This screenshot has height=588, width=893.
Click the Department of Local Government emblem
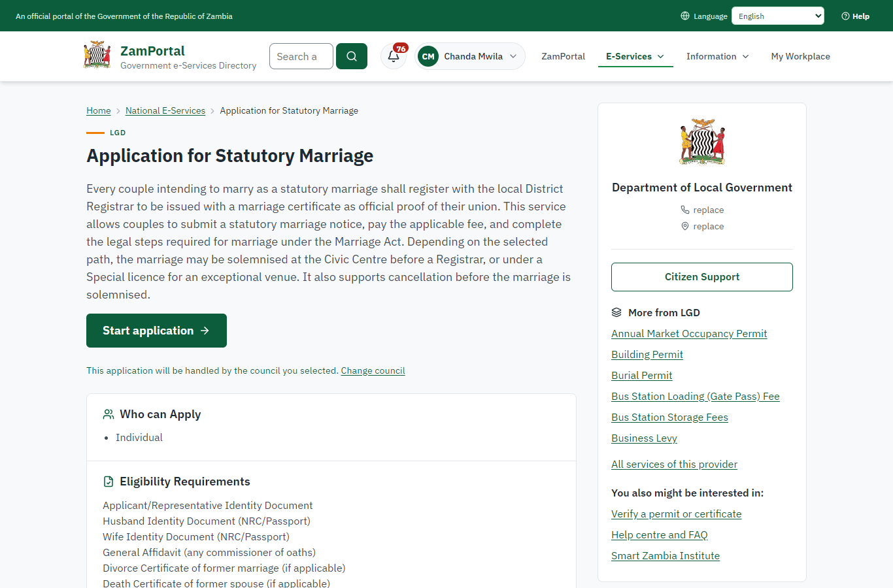pyautogui.click(x=702, y=142)
